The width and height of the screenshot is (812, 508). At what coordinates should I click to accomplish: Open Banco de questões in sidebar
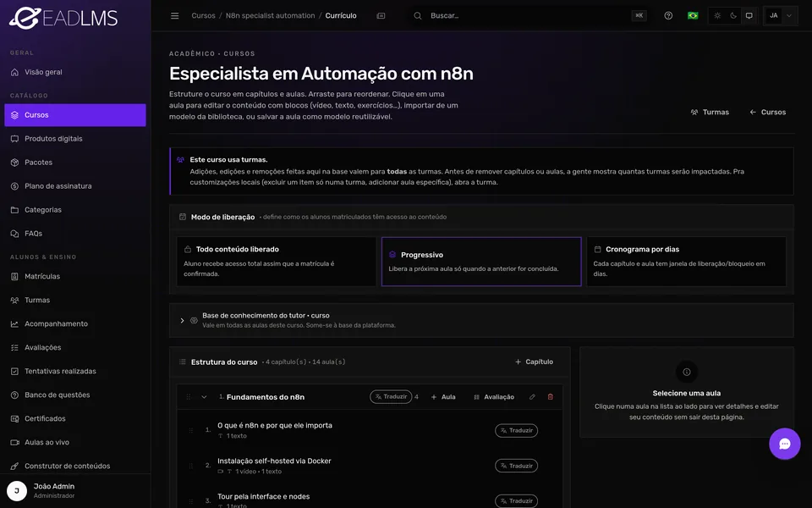click(x=75, y=395)
